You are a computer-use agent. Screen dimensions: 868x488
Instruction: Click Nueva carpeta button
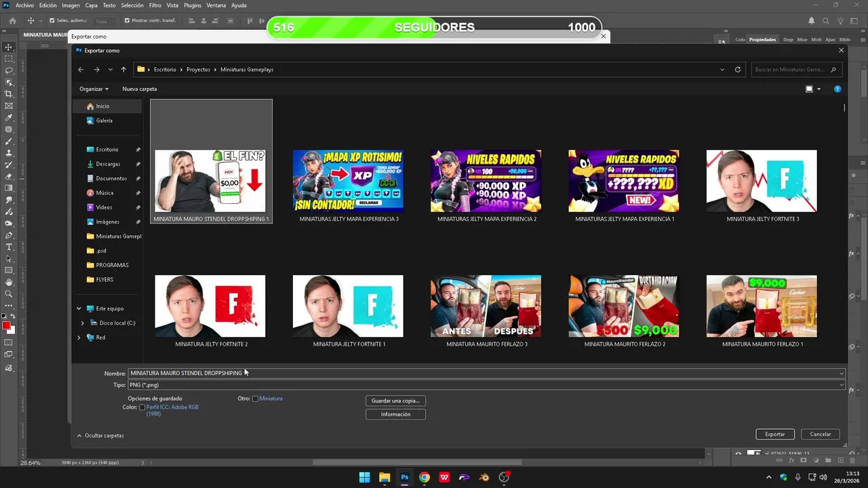pos(140,89)
